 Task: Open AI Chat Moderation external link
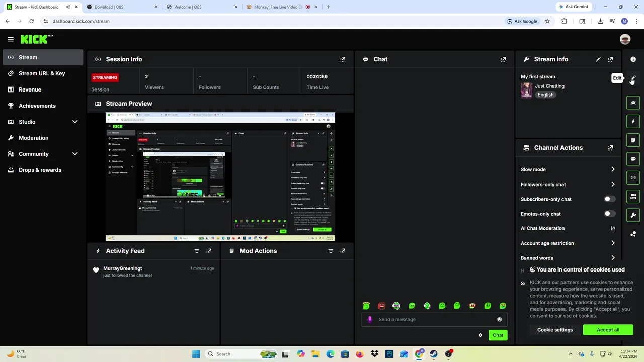tap(613, 228)
